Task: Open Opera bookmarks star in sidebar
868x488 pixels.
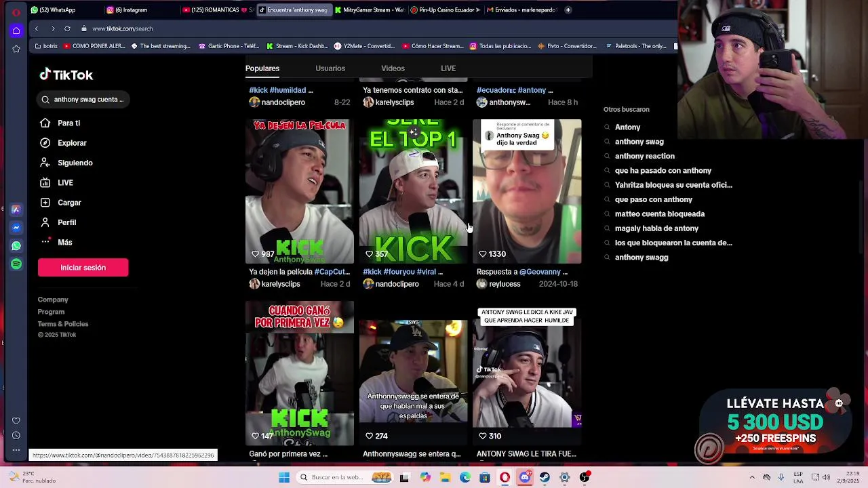Action: pyautogui.click(x=16, y=49)
